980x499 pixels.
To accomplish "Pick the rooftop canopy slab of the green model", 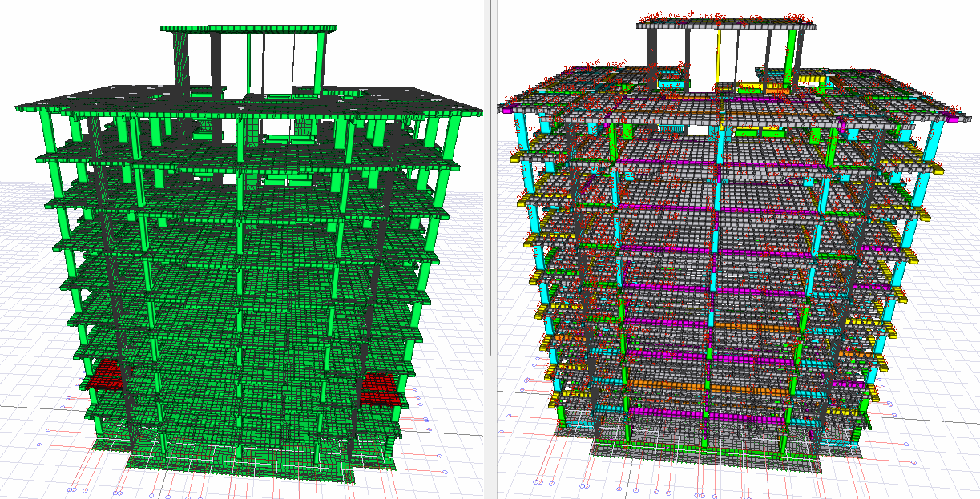I will (x=248, y=29).
